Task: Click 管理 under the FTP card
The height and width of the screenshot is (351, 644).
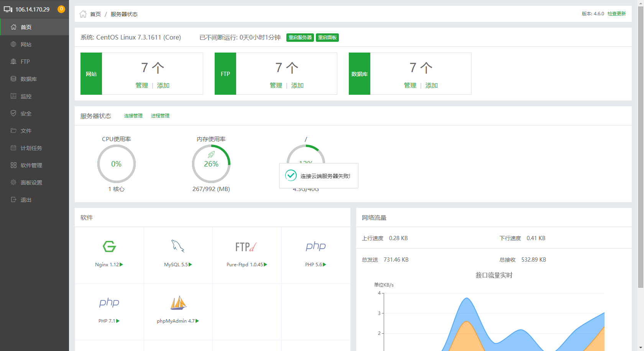Action: tap(276, 86)
